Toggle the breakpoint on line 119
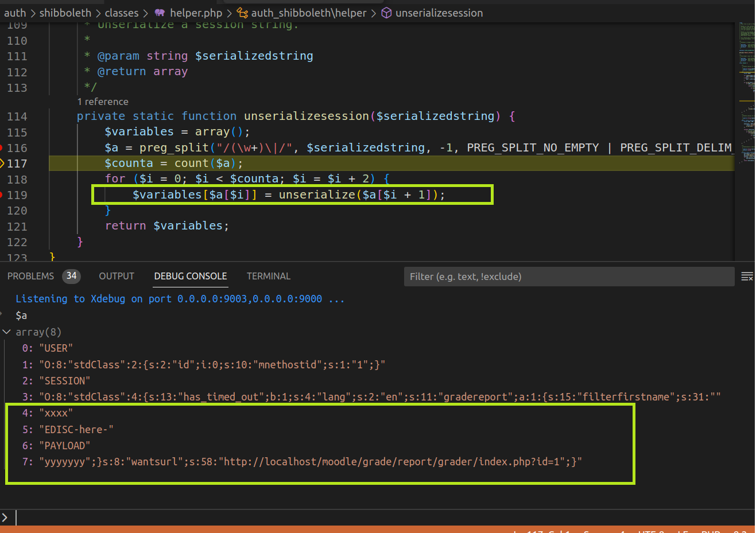This screenshot has width=756, height=533. (x=1, y=195)
